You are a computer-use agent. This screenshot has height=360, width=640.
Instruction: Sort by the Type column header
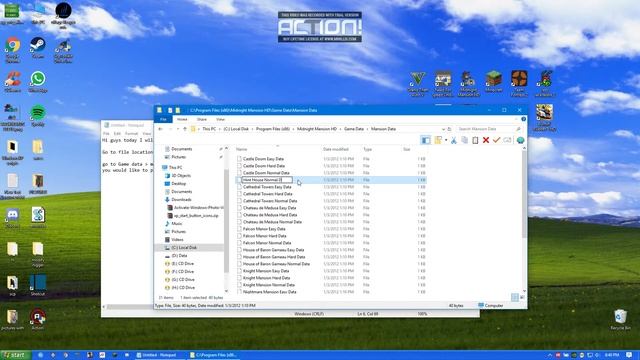tap(367, 149)
